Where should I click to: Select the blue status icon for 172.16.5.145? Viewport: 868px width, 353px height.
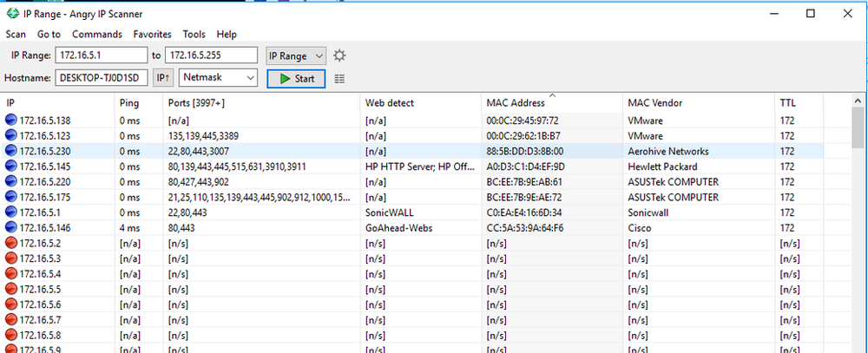click(x=11, y=167)
